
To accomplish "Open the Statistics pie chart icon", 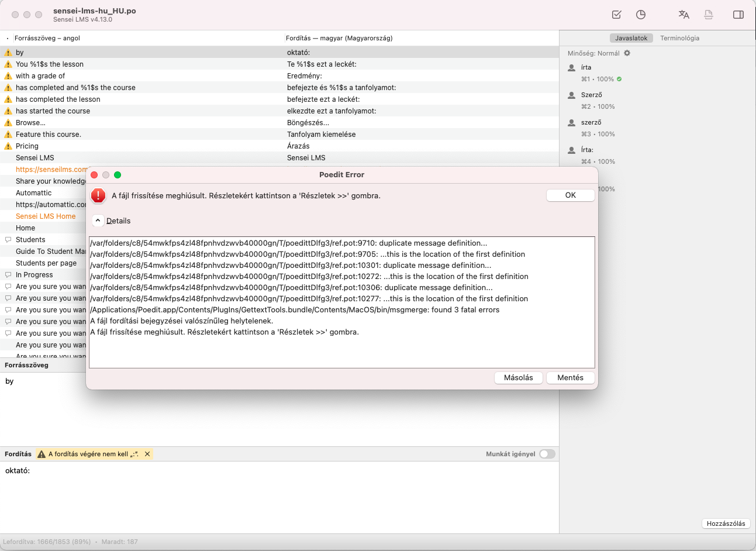I will click(x=641, y=15).
